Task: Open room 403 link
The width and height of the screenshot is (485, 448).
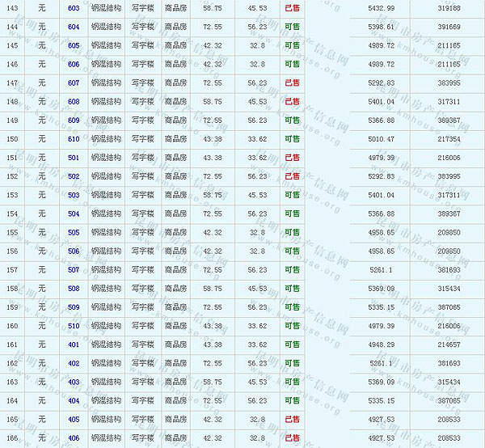Action: point(74,382)
